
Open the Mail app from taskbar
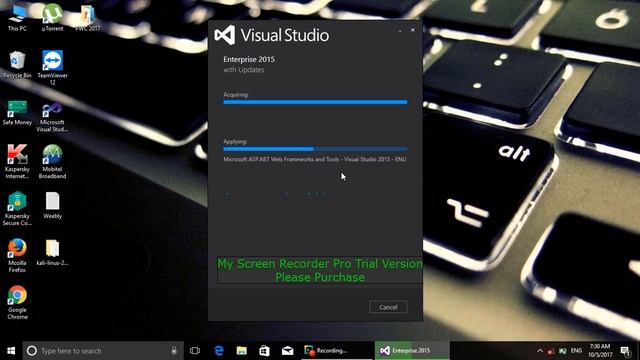[x=287, y=351]
